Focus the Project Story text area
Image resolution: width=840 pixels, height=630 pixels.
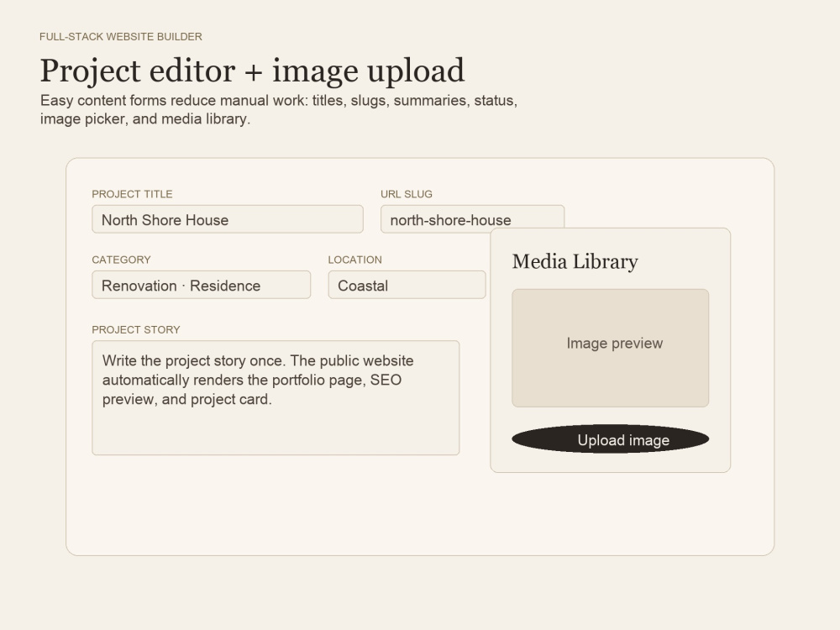[x=276, y=398]
